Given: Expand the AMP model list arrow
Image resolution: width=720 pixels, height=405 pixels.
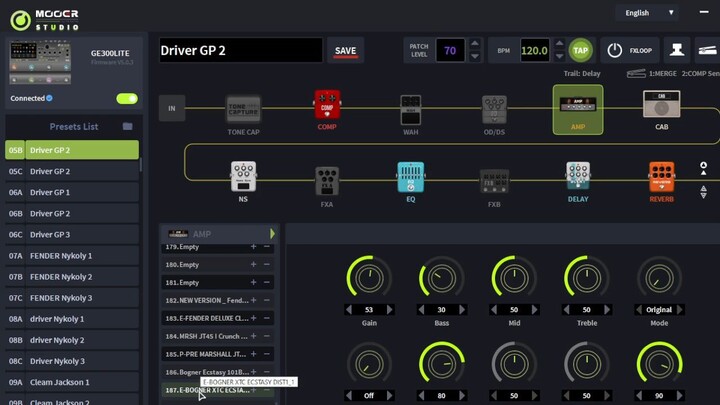Looking at the screenshot, I should pos(272,234).
